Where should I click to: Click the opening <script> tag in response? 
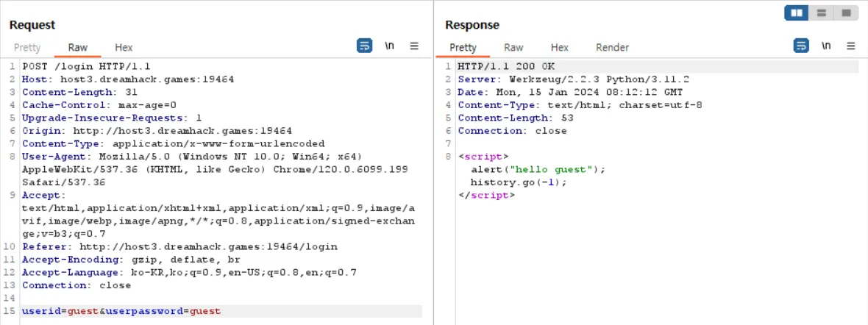[x=483, y=157]
